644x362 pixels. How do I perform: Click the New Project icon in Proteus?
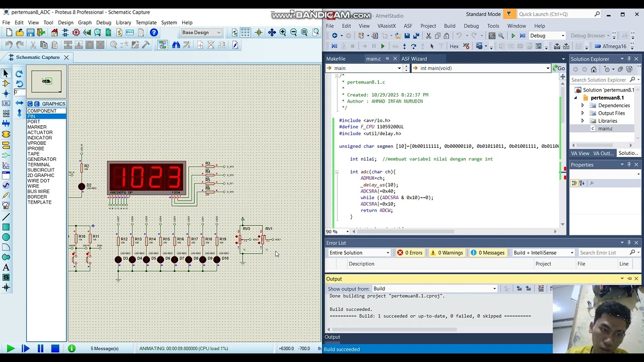coord(9,33)
